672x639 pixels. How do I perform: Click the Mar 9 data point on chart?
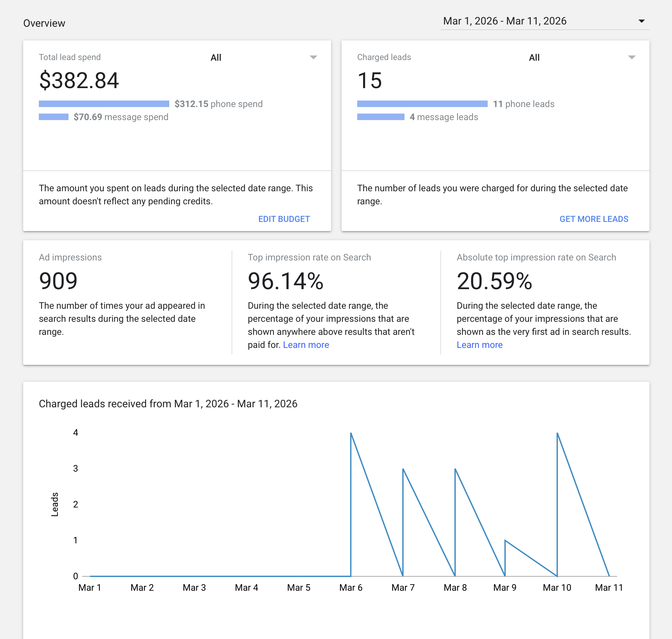(x=505, y=540)
